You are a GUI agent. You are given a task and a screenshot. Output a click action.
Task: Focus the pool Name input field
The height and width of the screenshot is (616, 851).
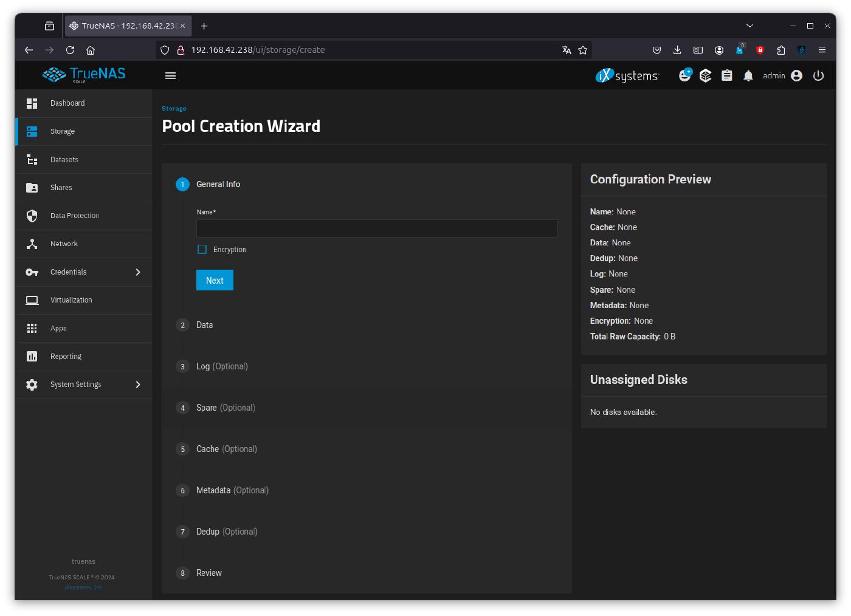coord(376,228)
